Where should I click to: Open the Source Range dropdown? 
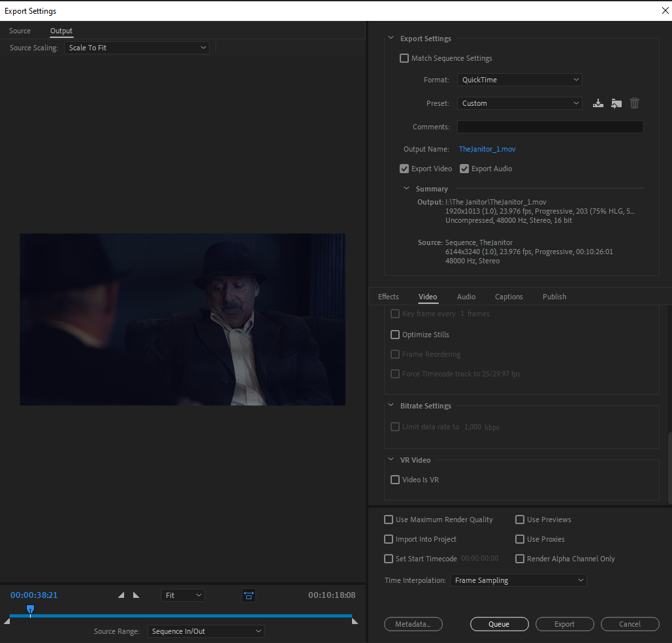(206, 631)
